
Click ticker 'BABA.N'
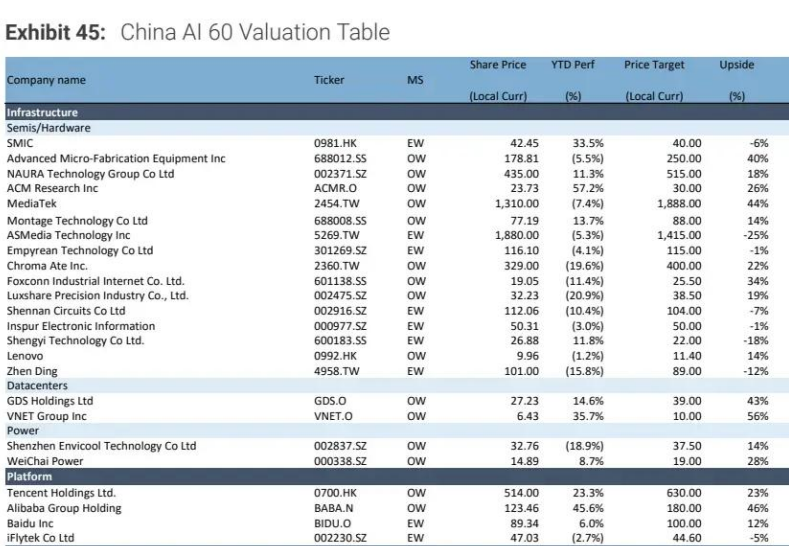pos(334,508)
